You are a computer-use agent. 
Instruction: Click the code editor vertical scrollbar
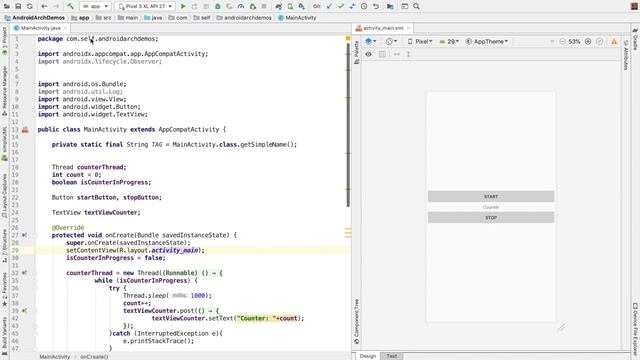348,124
